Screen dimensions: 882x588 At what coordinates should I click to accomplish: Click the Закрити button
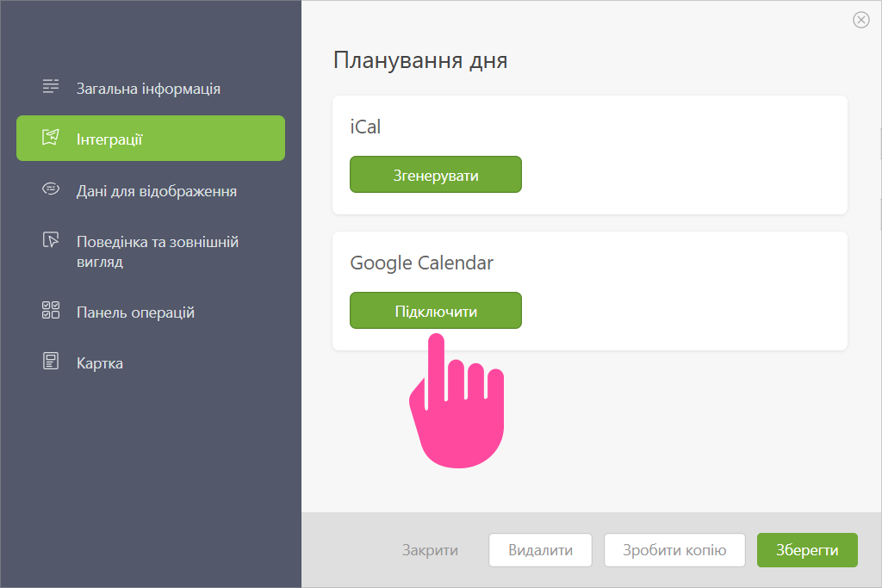(430, 550)
